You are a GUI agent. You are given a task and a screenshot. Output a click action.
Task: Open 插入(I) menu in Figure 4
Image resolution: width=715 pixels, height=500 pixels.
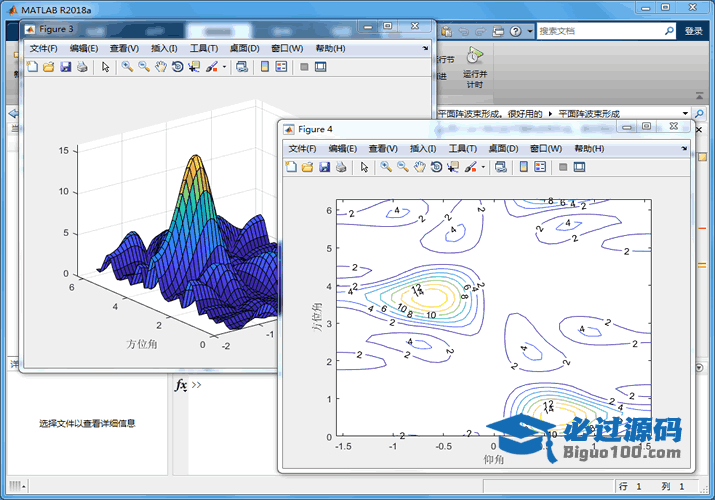coord(423,149)
